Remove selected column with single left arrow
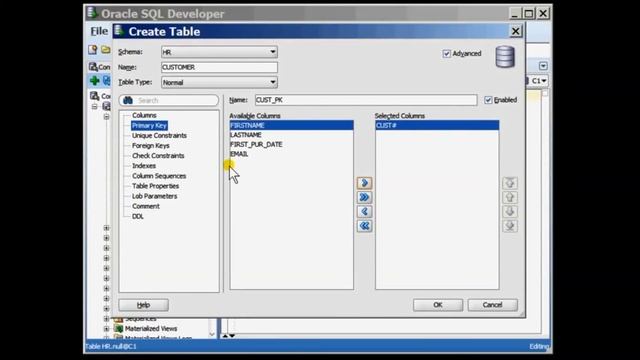Screen dimensions: 640x360 (x=364, y=211)
